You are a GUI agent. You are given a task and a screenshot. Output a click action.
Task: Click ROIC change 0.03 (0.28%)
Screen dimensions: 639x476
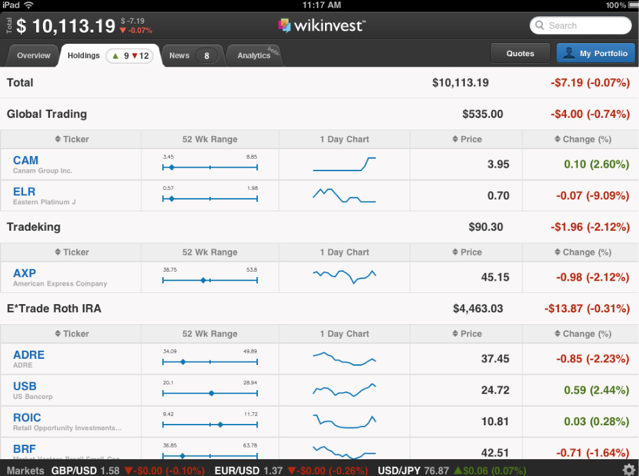(597, 421)
